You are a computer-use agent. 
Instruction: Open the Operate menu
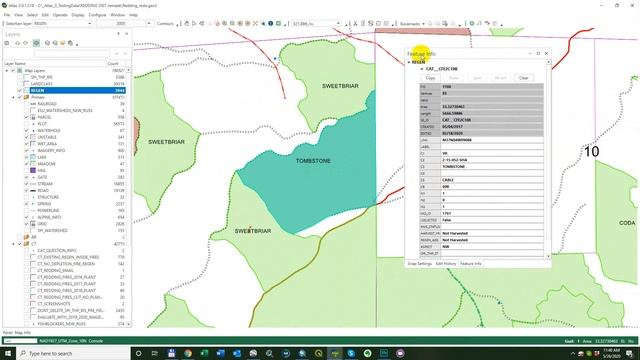coord(60,15)
